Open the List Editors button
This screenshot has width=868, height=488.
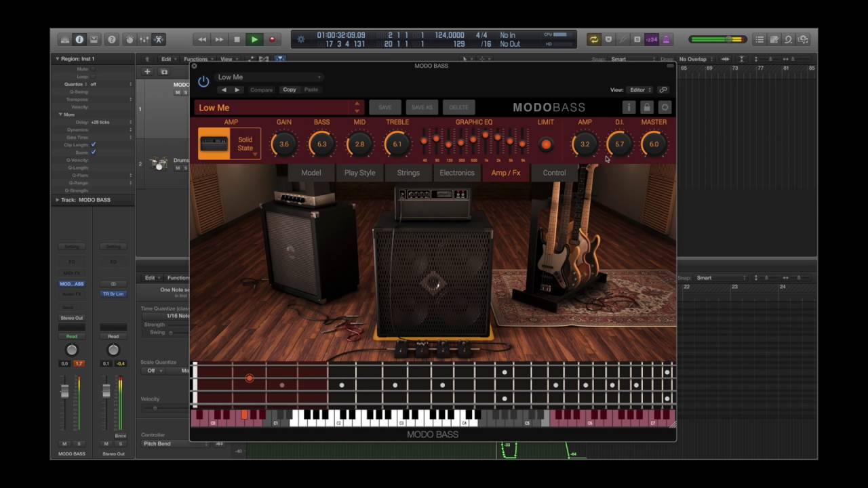pyautogui.click(x=759, y=40)
